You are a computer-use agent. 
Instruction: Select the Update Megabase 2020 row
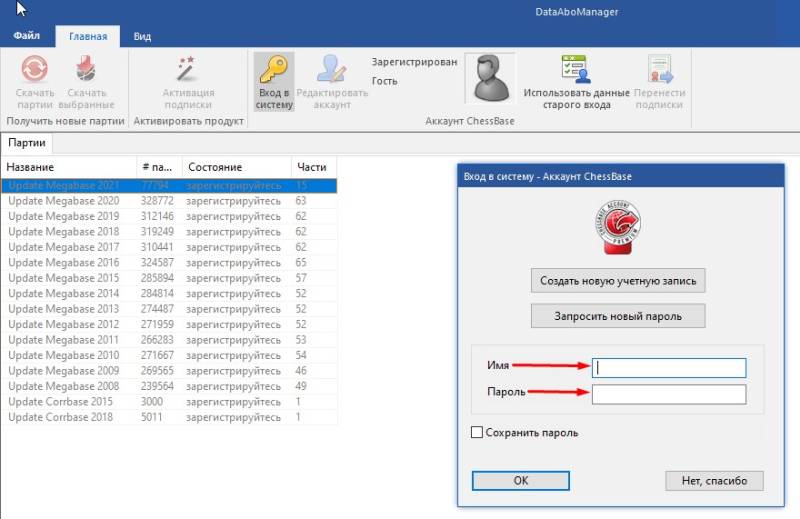64,201
